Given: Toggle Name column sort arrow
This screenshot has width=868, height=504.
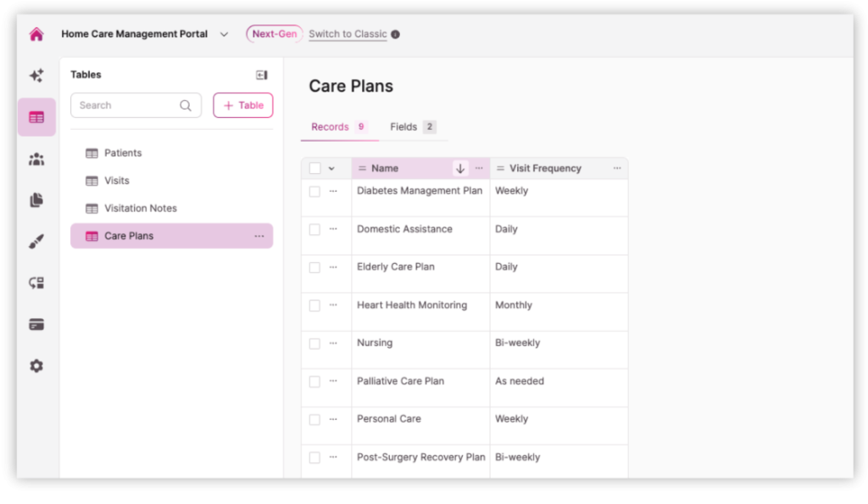Looking at the screenshot, I should tap(460, 168).
